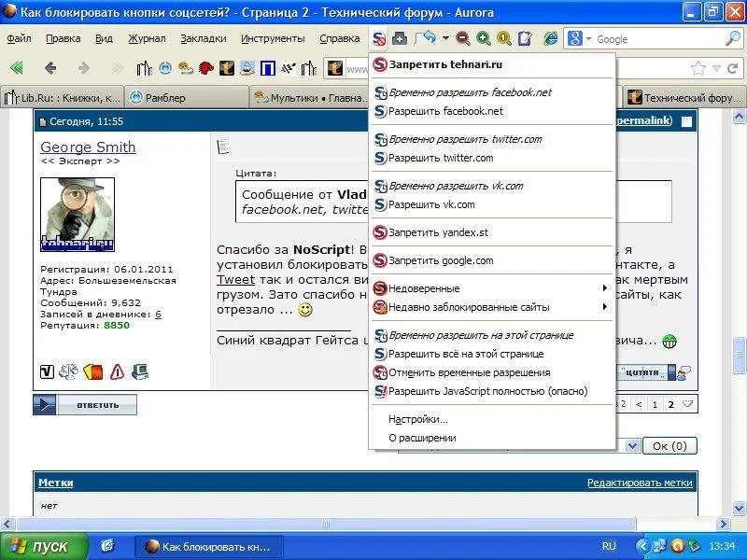The width and height of the screenshot is (747, 560).
Task: Tick the post selection checkbox
Action: (686, 121)
